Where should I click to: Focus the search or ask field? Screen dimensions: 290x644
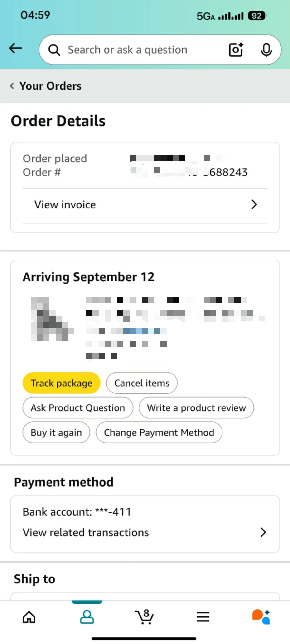[x=140, y=50]
